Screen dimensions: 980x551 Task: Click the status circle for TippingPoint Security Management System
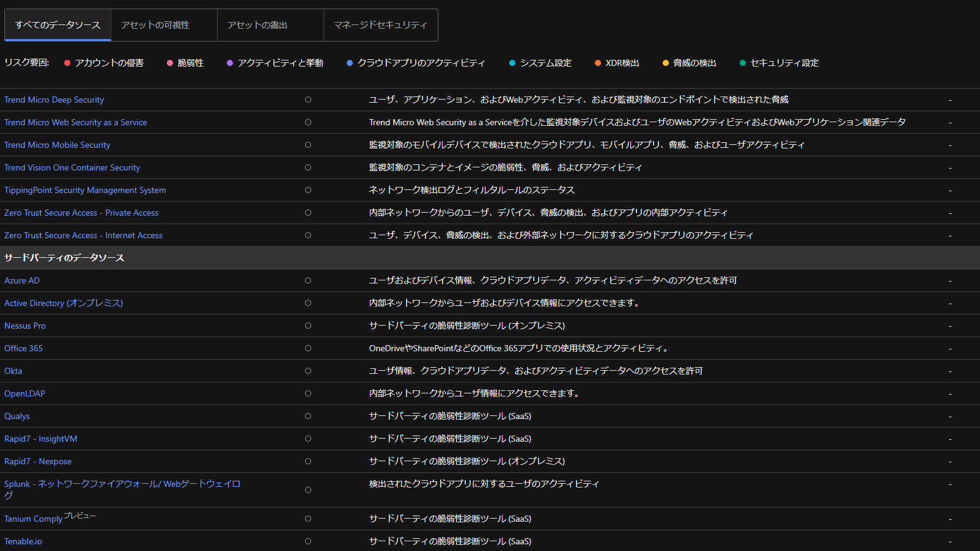308,190
